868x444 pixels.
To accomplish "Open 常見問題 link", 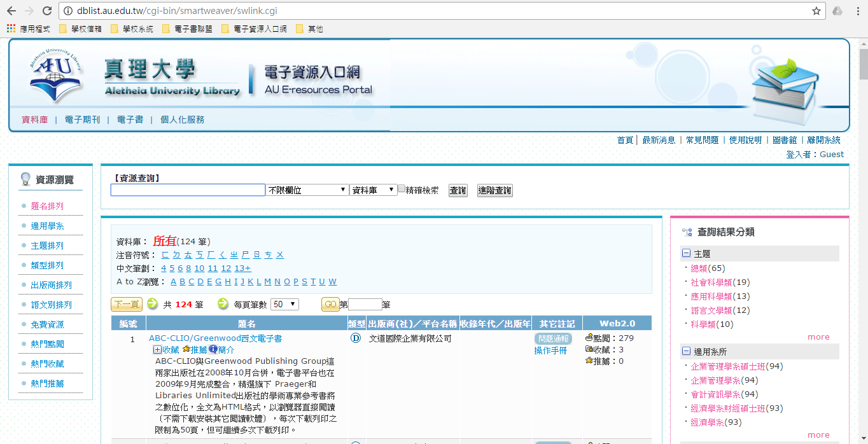I will 702,140.
